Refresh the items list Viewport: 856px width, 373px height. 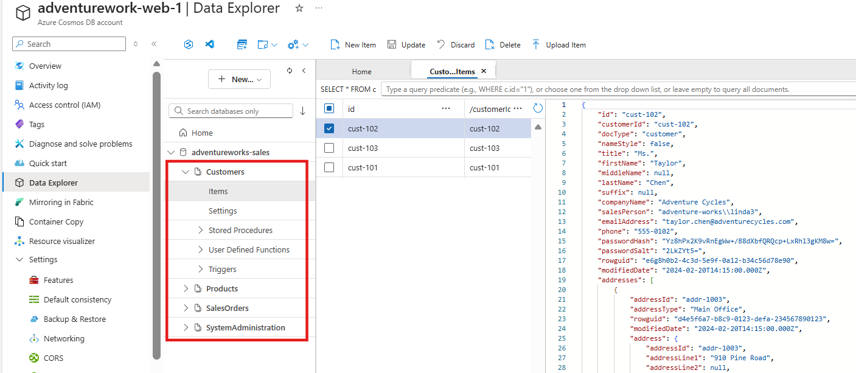pos(538,108)
